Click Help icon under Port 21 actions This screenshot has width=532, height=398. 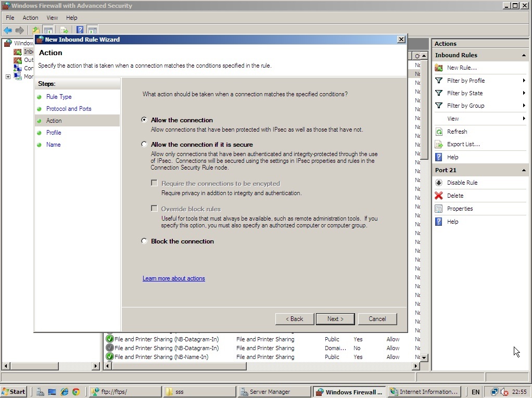(x=439, y=222)
